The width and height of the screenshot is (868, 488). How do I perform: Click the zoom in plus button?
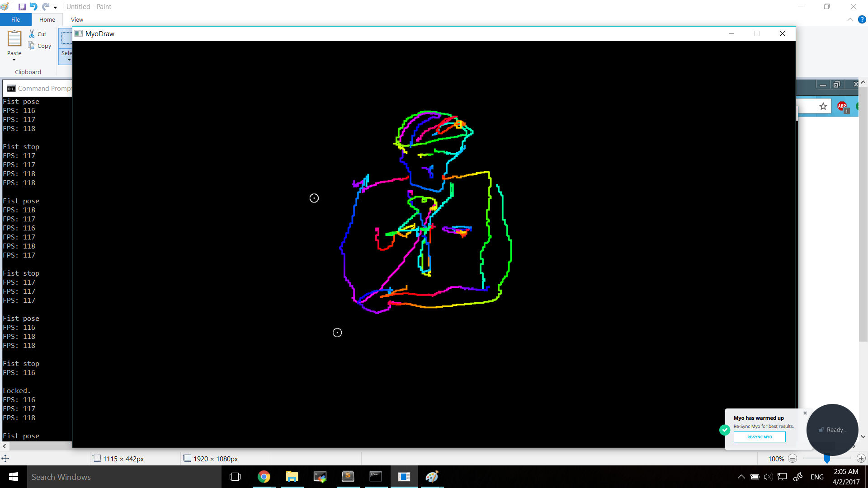[x=861, y=459]
